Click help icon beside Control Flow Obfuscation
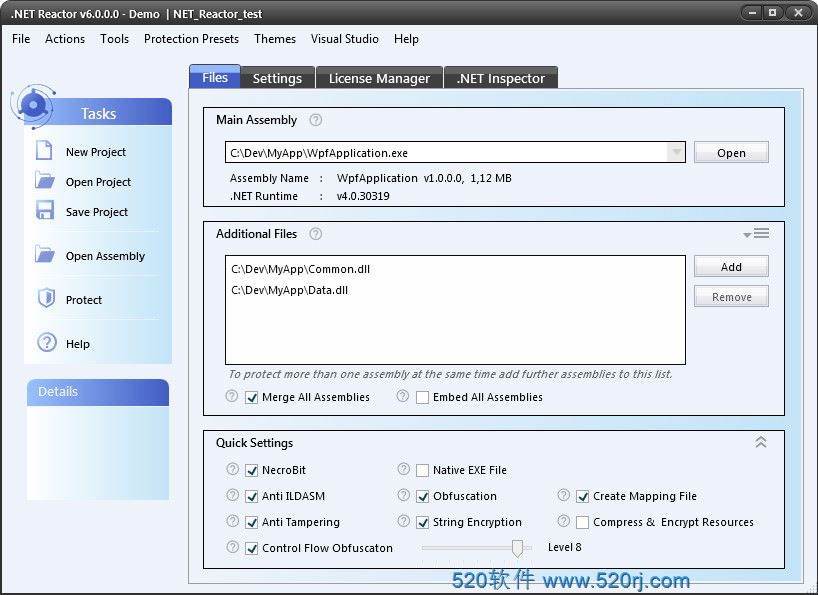Image resolution: width=818 pixels, height=595 pixels. [x=232, y=547]
